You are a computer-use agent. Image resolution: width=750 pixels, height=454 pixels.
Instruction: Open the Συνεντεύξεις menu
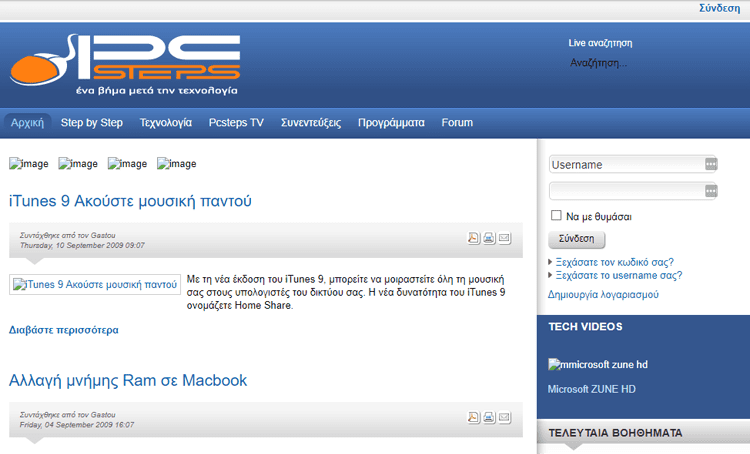point(311,123)
